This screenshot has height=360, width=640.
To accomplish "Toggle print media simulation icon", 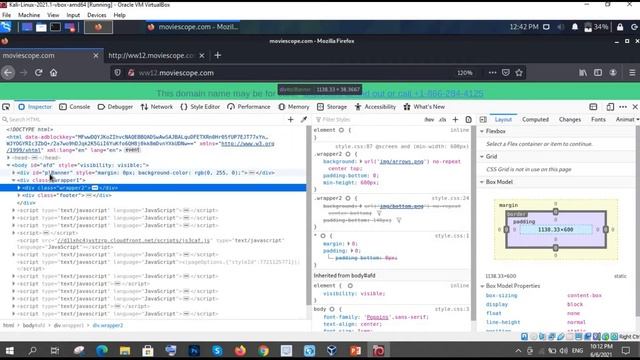I will coord(469,120).
